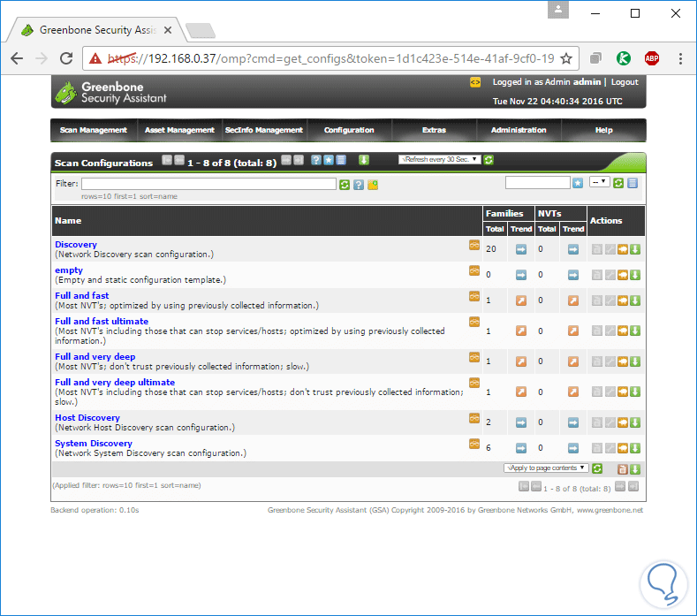Click families trend icon for Full and fast

pyautogui.click(x=521, y=300)
